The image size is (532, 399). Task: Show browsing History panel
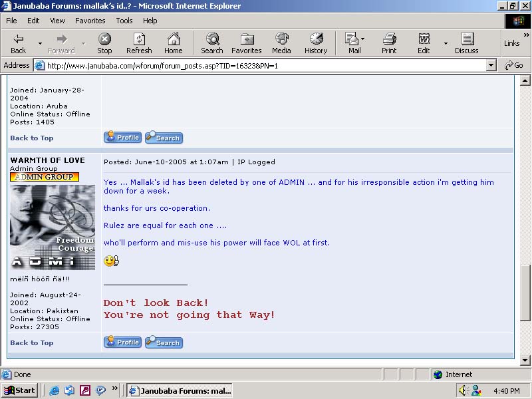tap(316, 43)
